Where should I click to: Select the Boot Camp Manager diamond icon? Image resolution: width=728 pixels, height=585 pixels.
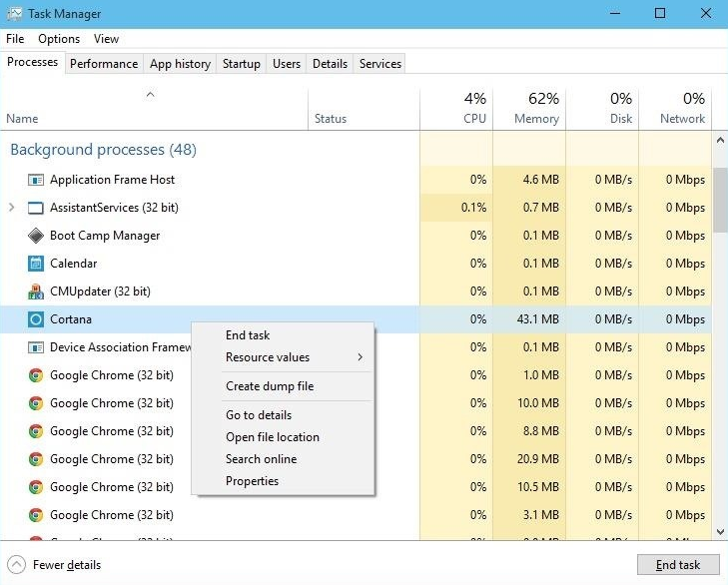tap(36, 236)
